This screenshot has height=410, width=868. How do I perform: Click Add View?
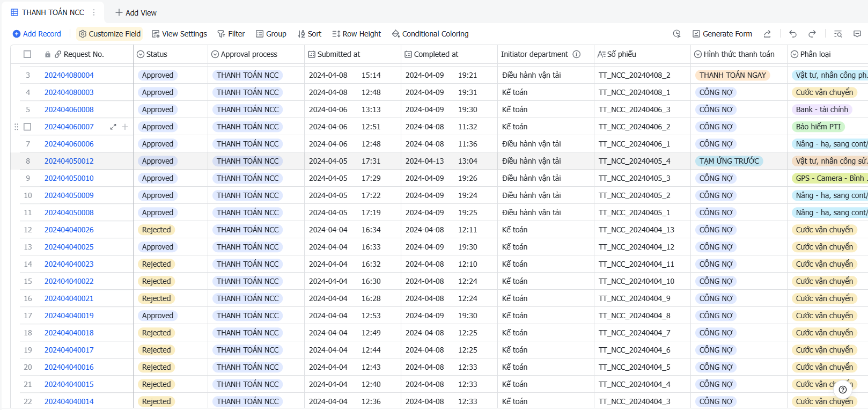pos(136,13)
